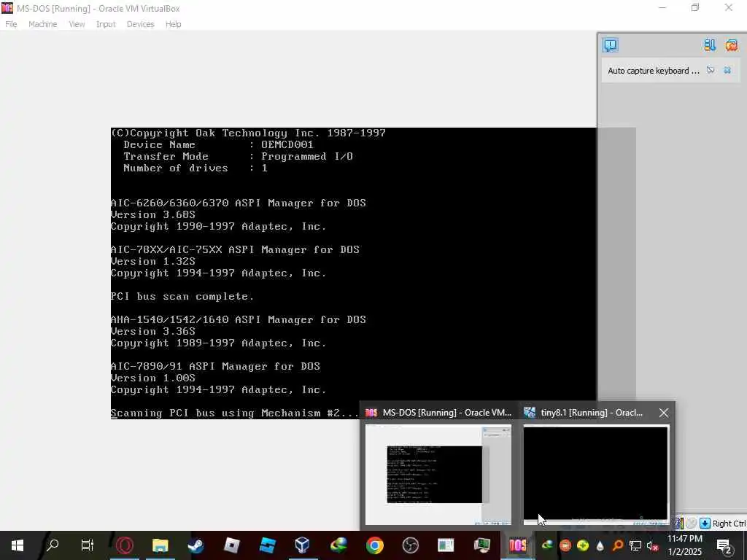This screenshot has height=560, width=747.
Task: Click the sort notifications icon in panel
Action: point(709,45)
